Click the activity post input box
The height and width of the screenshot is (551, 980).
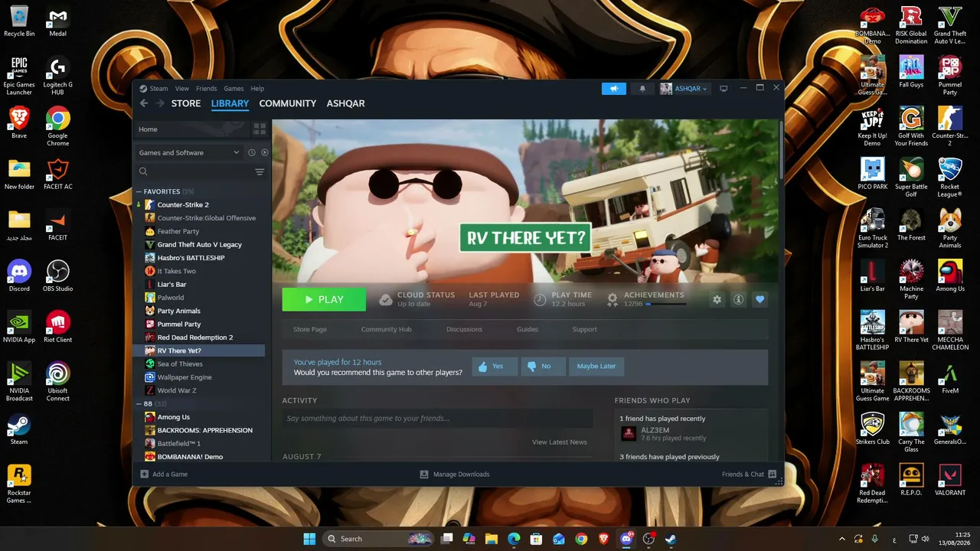[437, 419]
